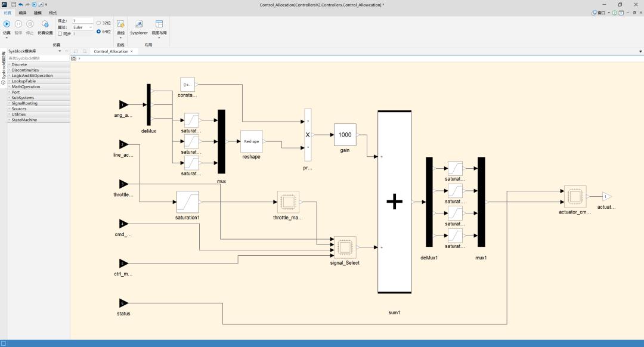Select the Sources library item

[39, 109]
